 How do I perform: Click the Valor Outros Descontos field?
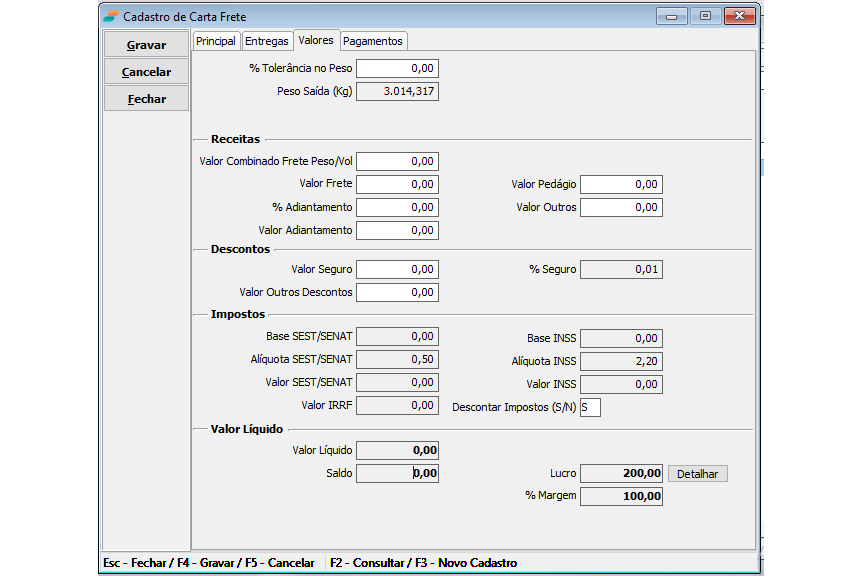(x=397, y=293)
